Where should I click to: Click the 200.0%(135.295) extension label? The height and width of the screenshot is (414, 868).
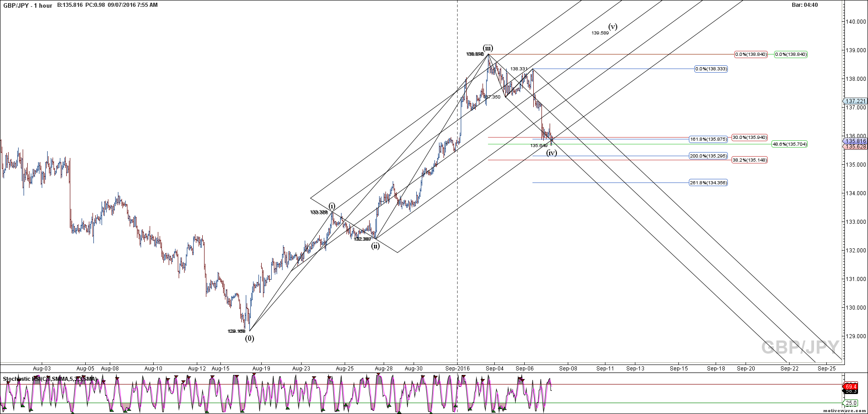pos(708,156)
